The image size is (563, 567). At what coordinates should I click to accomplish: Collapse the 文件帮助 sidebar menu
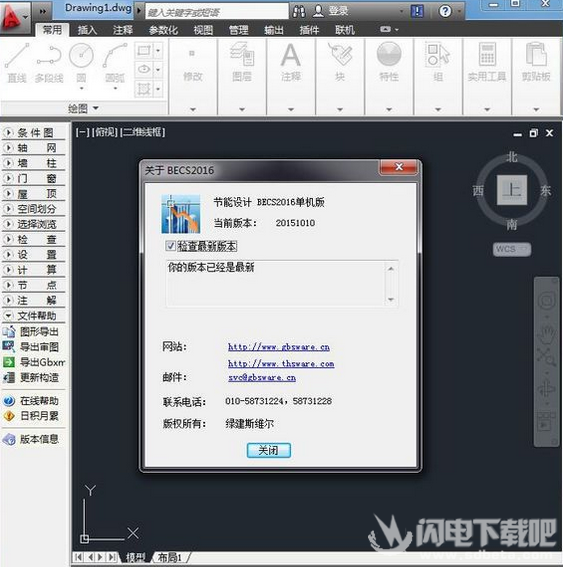[34, 316]
